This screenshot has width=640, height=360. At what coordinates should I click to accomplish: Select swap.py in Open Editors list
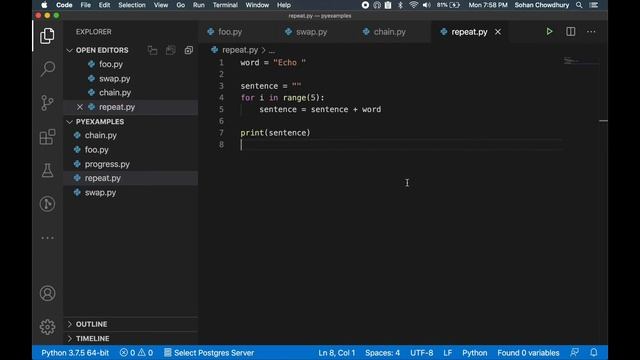(x=114, y=79)
